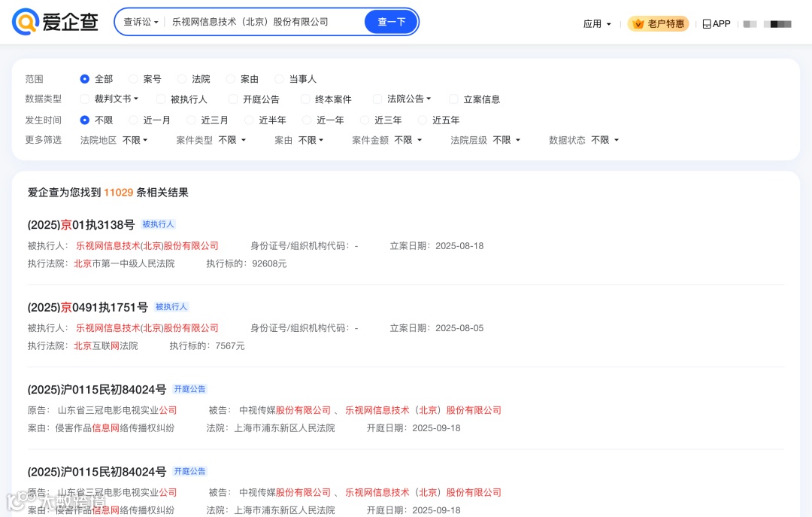Viewport: 812px width, 517px height.
Task: Select the 近一年 time filter
Action: click(307, 120)
